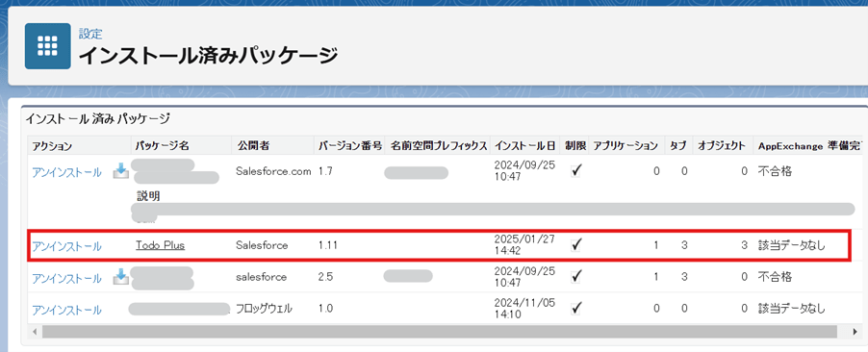868x352 pixels.
Task: Click the horizontal scrollbar thumb
Action: click(x=440, y=332)
